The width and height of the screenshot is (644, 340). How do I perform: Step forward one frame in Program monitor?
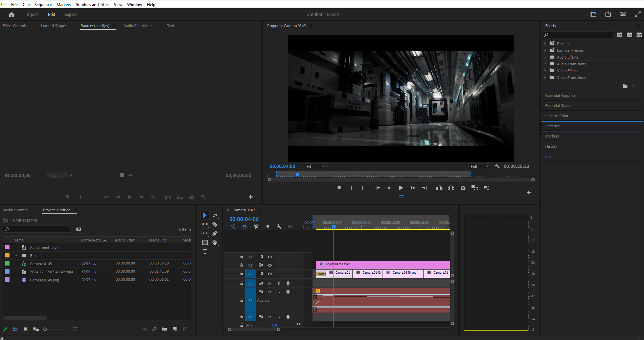tap(413, 188)
